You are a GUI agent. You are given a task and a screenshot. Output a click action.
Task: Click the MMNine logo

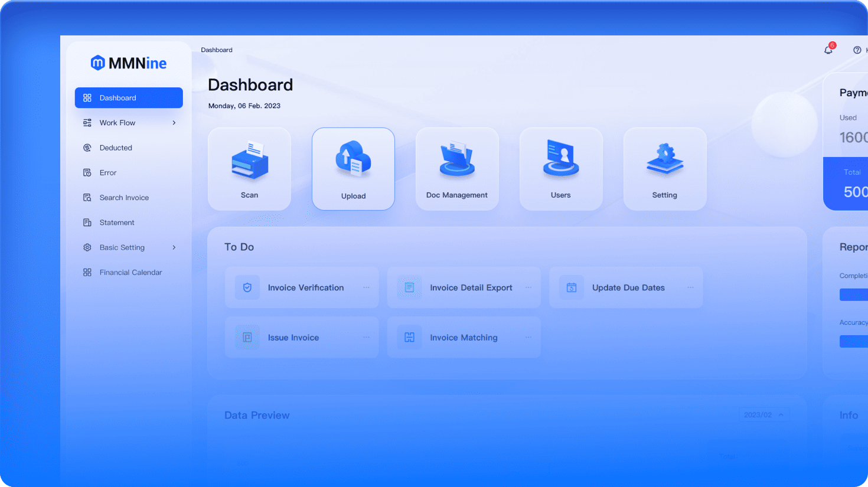(129, 63)
